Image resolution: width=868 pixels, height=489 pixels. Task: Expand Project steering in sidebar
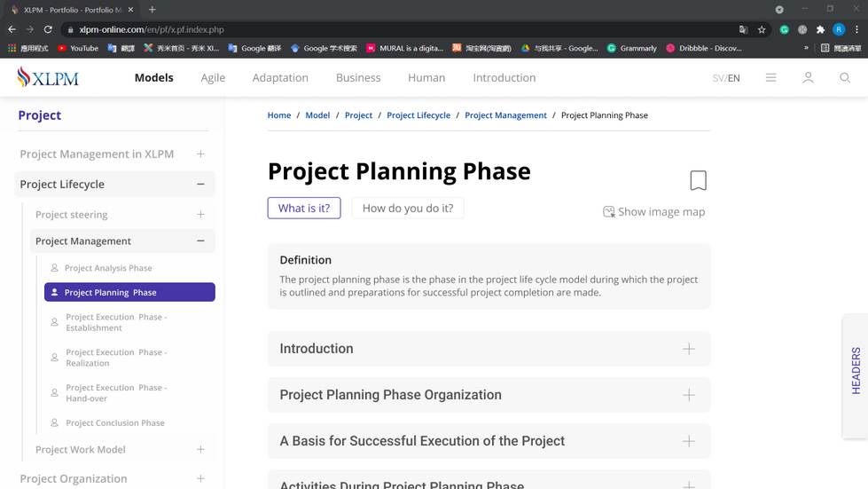click(200, 214)
